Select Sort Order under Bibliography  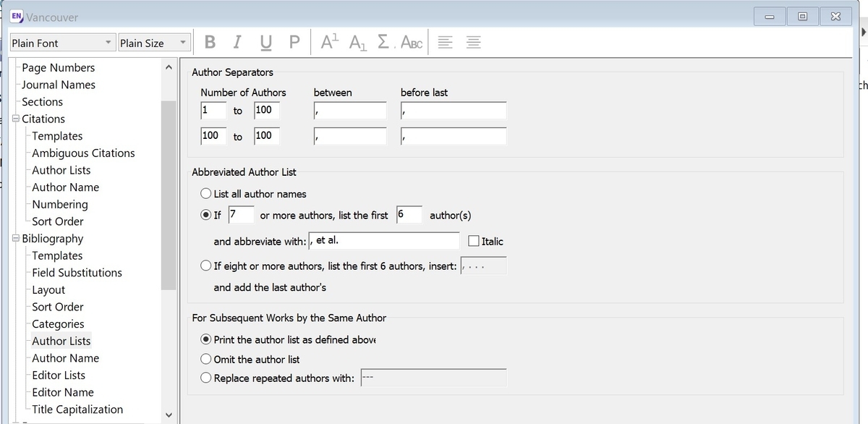[58, 307]
